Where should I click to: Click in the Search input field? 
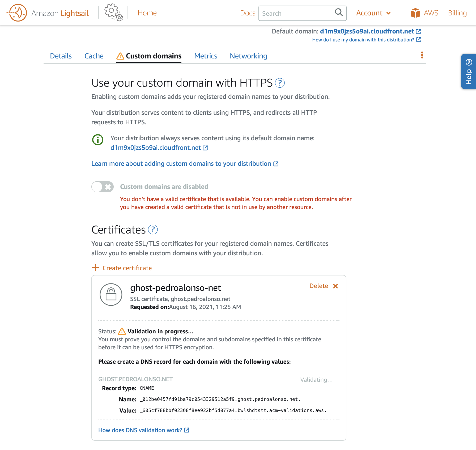(x=296, y=13)
